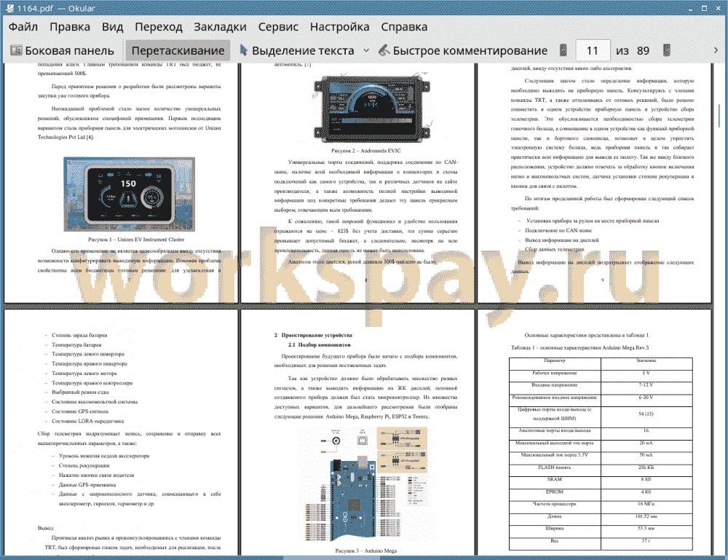Close the Okular window
Image resolution: width=728 pixels, height=560 pixels.
(718, 8)
